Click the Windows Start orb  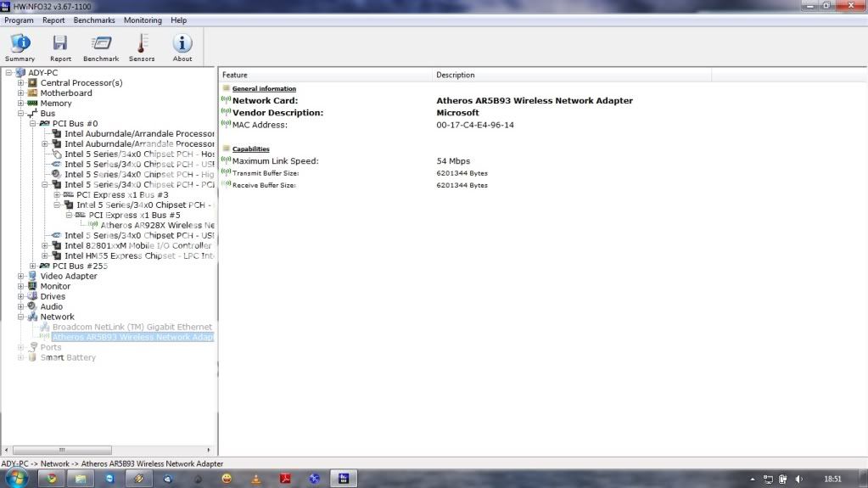(x=17, y=478)
